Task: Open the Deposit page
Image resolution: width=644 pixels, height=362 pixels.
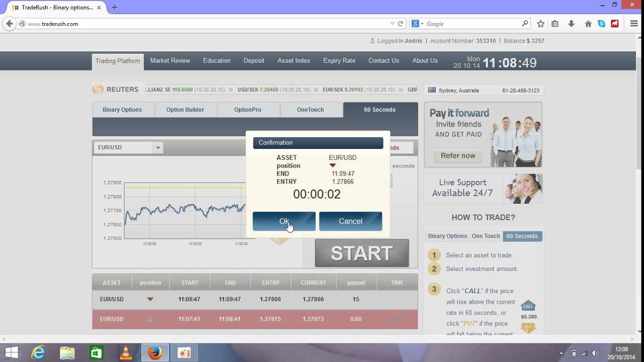Action: click(254, 60)
